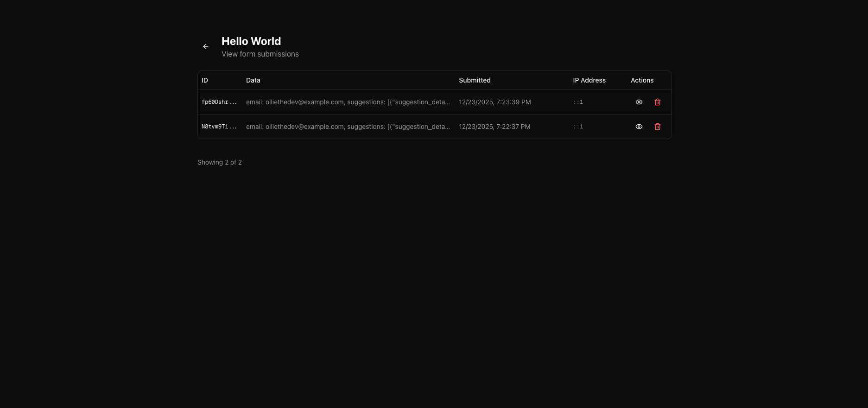This screenshot has width=868, height=408.
Task: Delete the N8tvm9T1 submission with trash icon
Action: click(657, 127)
